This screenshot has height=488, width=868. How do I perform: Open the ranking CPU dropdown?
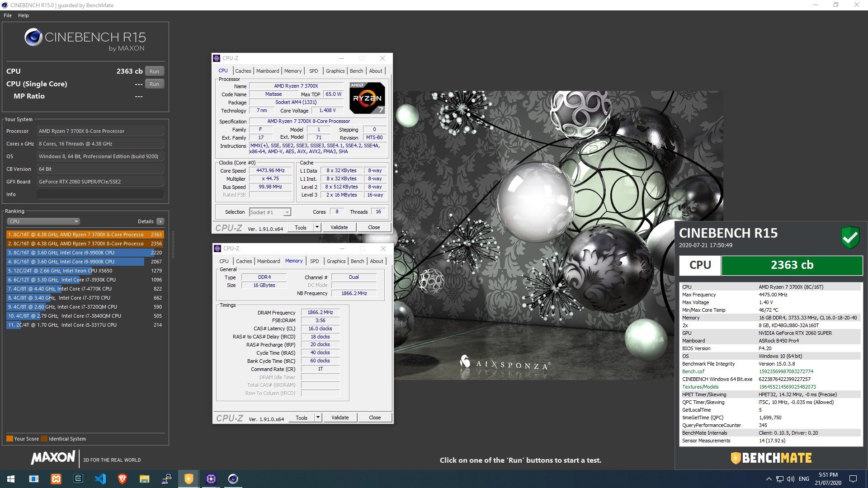click(43, 221)
